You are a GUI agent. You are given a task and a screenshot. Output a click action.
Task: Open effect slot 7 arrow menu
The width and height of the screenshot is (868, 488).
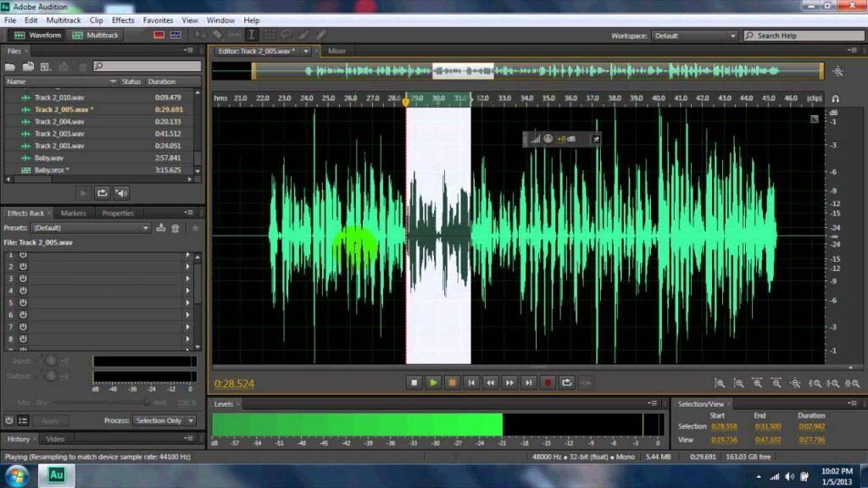(188, 327)
